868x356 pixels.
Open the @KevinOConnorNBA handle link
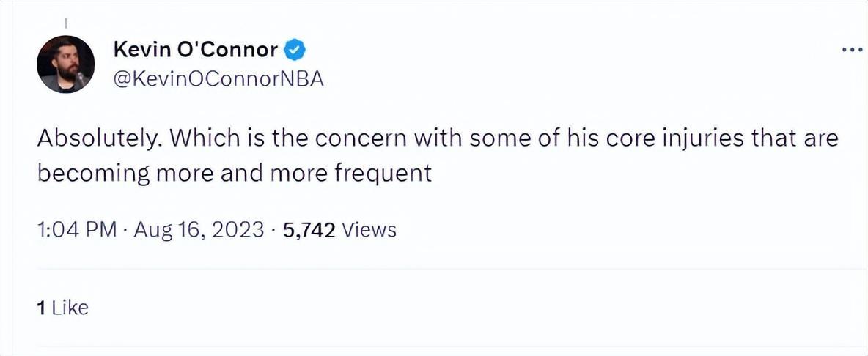tap(218, 78)
